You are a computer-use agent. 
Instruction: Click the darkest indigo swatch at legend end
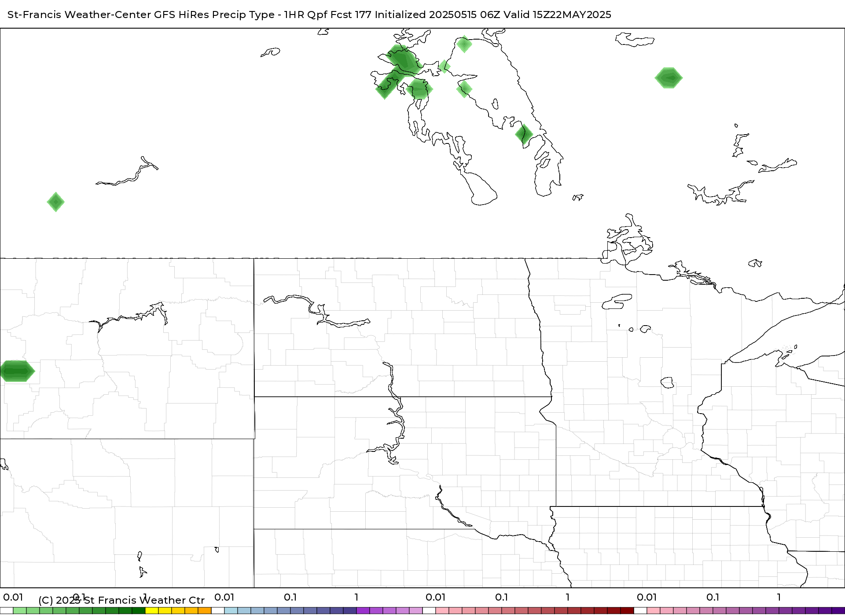(838, 611)
